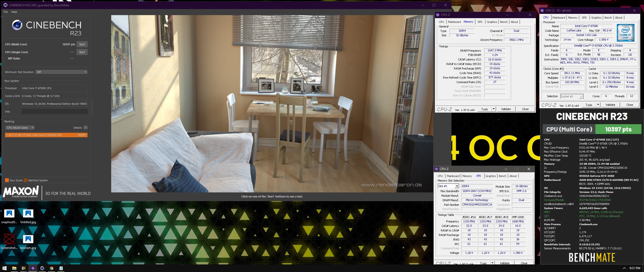Open the Windows Start menu

coord(4,268)
